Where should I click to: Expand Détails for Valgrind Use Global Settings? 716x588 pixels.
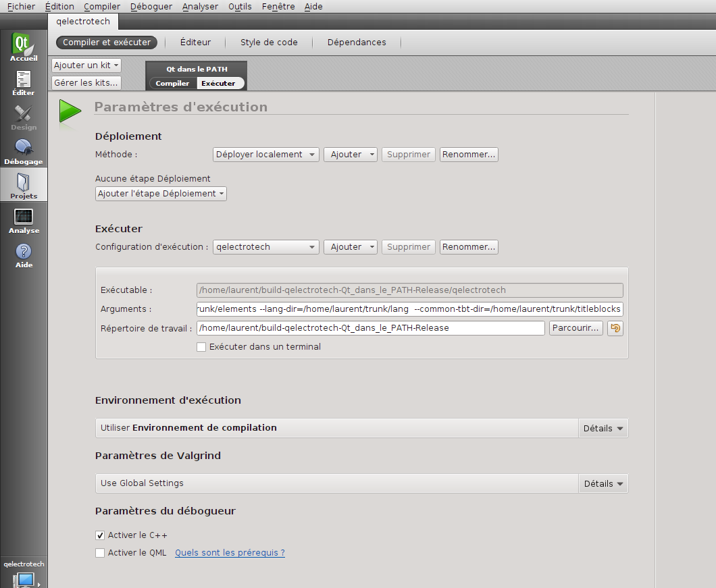[603, 483]
